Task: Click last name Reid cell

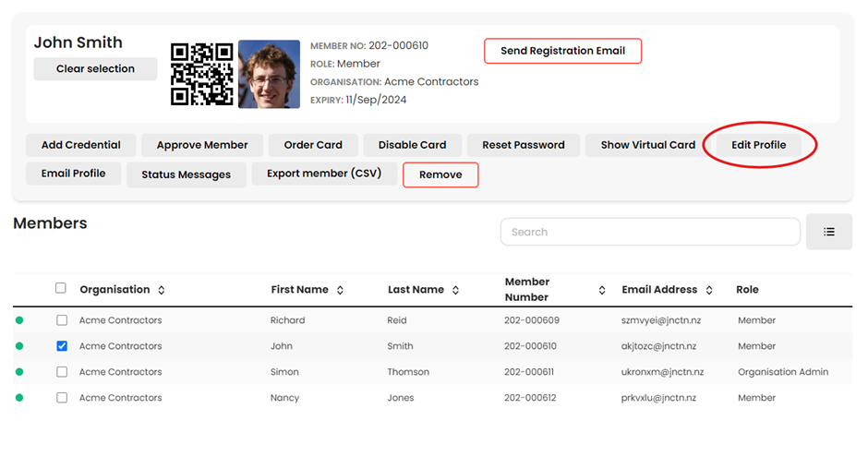Action: (397, 320)
